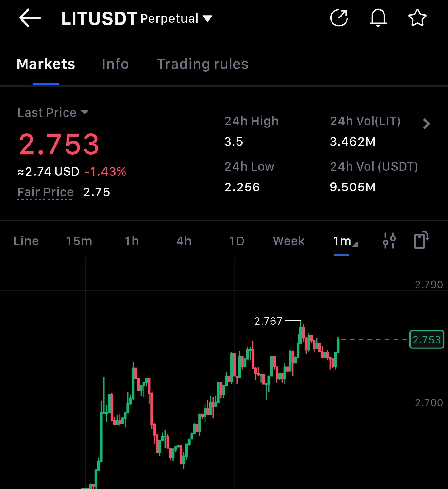Add LITUSDT to favorites with the star

click(417, 18)
